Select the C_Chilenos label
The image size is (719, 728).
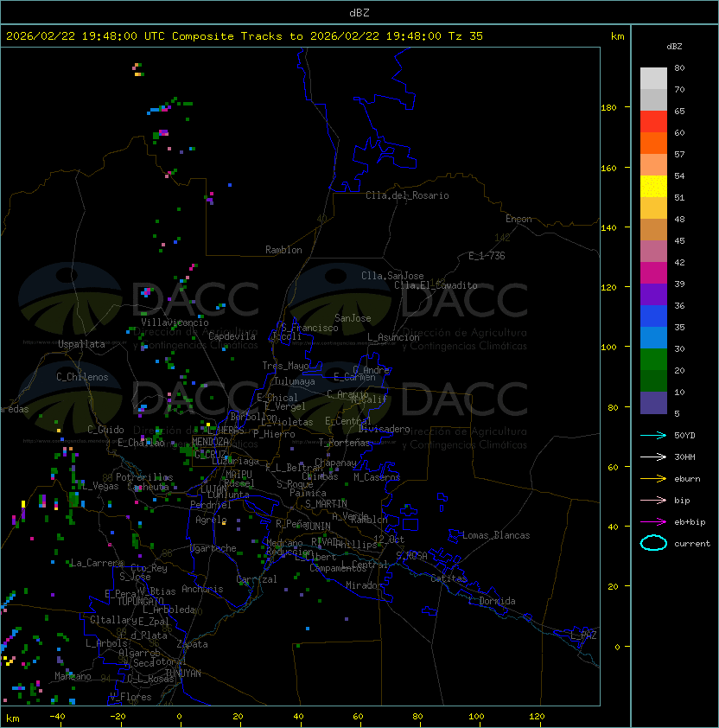82,377
